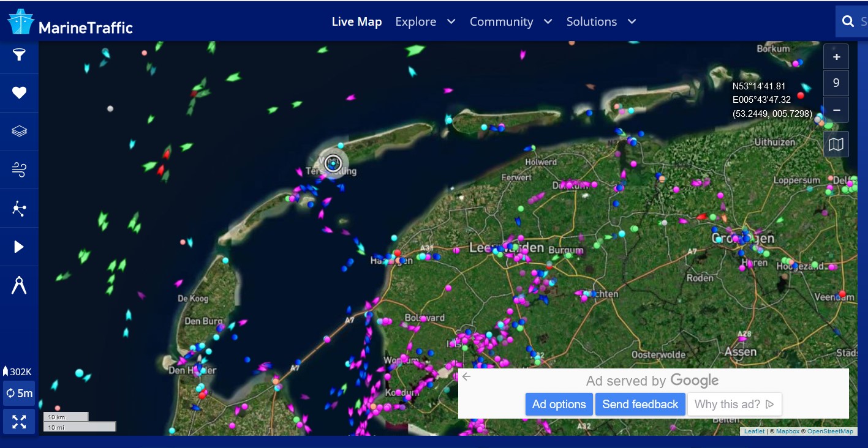868x448 pixels.
Task: Zoom out with the minus button
Action: click(836, 110)
